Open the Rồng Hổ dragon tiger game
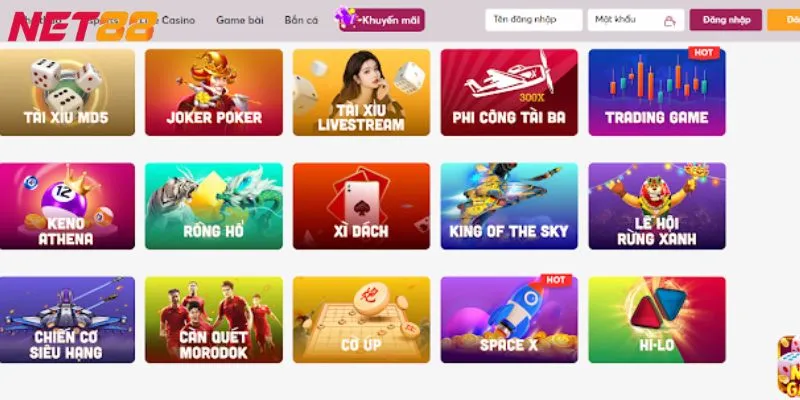Screen dimensions: 800x400 [x=214, y=206]
